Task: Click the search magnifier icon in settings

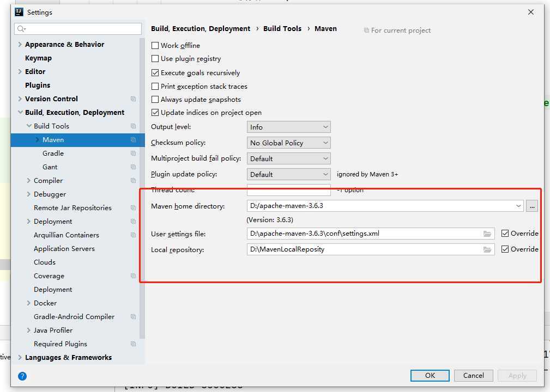Action: [21, 29]
